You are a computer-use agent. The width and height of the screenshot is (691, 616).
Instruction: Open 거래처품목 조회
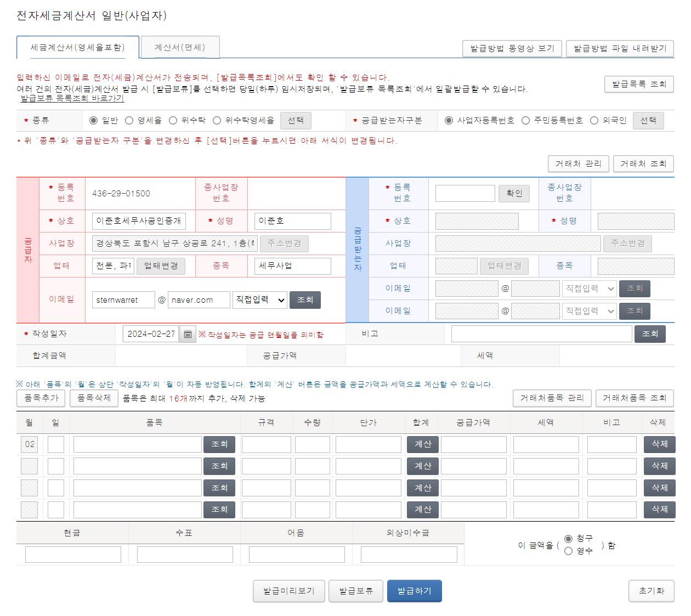pyautogui.click(x=635, y=398)
